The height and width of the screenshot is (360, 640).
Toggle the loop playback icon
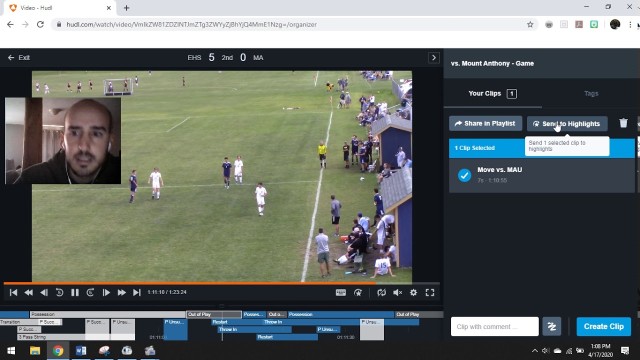click(x=382, y=293)
